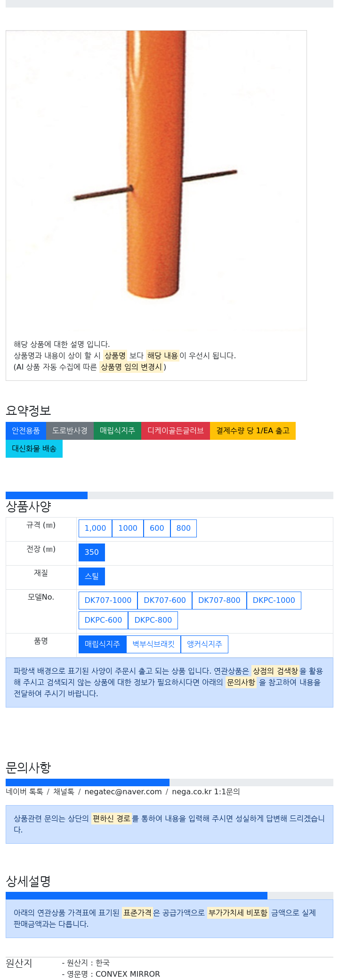The width and height of the screenshot is (339, 980).
Task: Click the 대신화물 배송 badge
Action: coord(34,449)
